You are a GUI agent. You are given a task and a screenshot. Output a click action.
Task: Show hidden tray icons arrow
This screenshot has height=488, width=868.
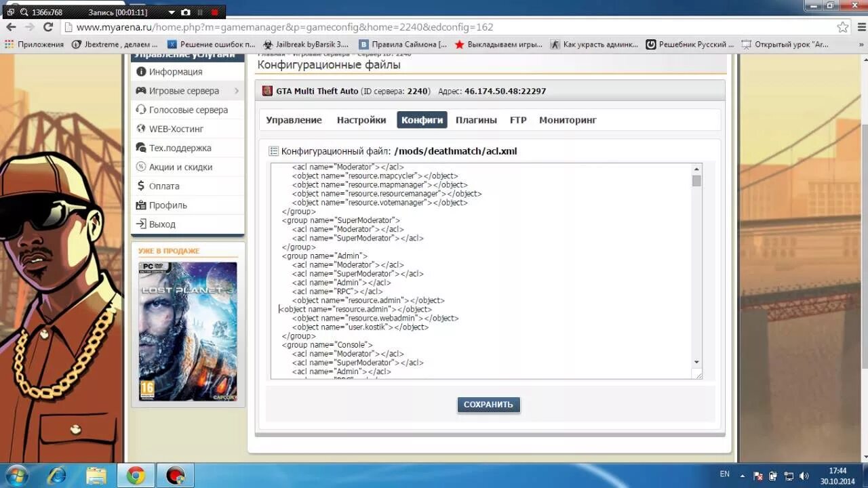743,476
